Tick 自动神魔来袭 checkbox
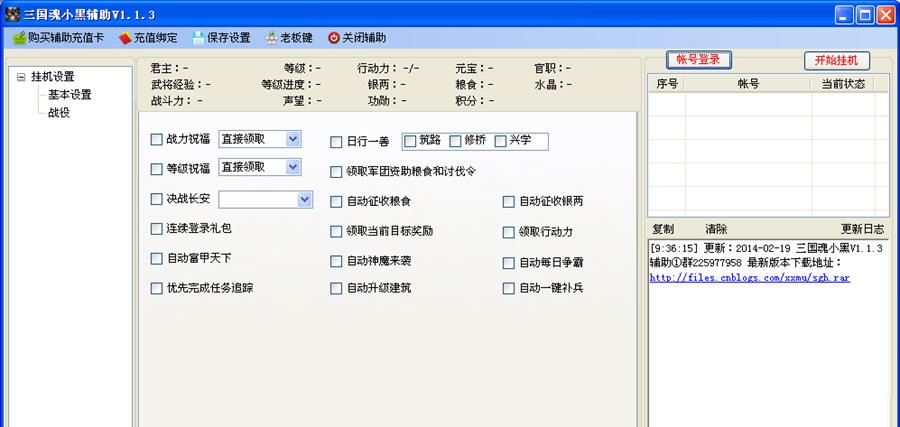Image resolution: width=900 pixels, height=427 pixels. [x=336, y=261]
